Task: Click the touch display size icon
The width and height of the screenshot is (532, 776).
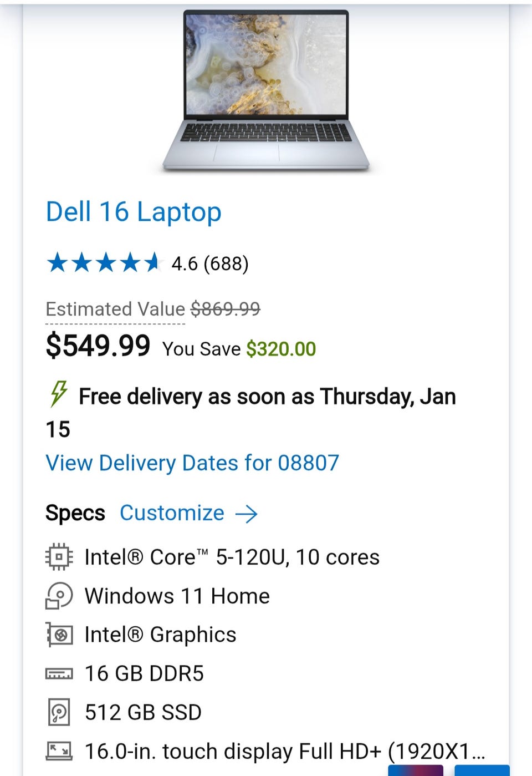Action: (59, 751)
